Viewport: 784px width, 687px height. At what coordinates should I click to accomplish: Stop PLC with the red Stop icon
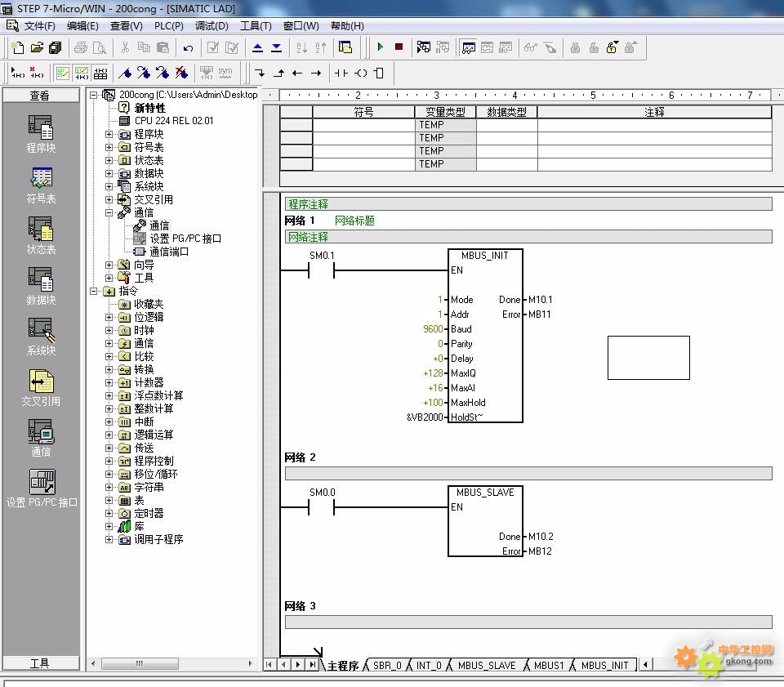pos(399,47)
